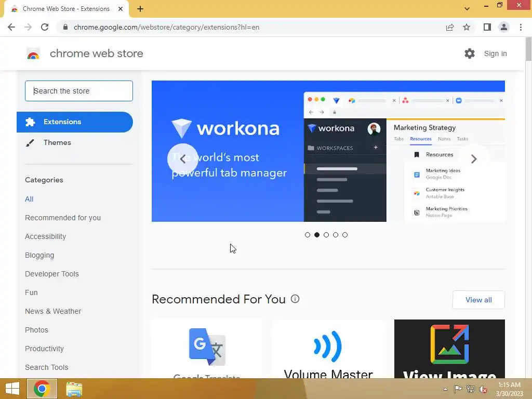Show previous carousel slide
Screen dimensions: 532x399
point(182,159)
